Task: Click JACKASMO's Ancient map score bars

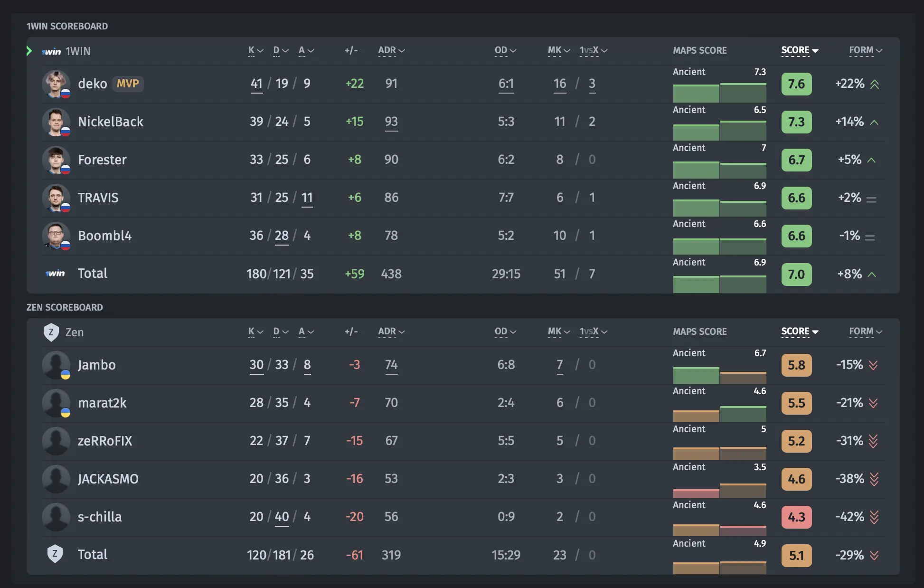Action: point(719,490)
